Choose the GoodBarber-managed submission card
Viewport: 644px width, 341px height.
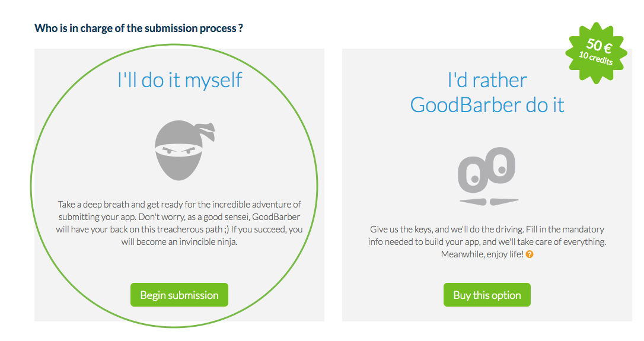pyautogui.click(x=487, y=185)
